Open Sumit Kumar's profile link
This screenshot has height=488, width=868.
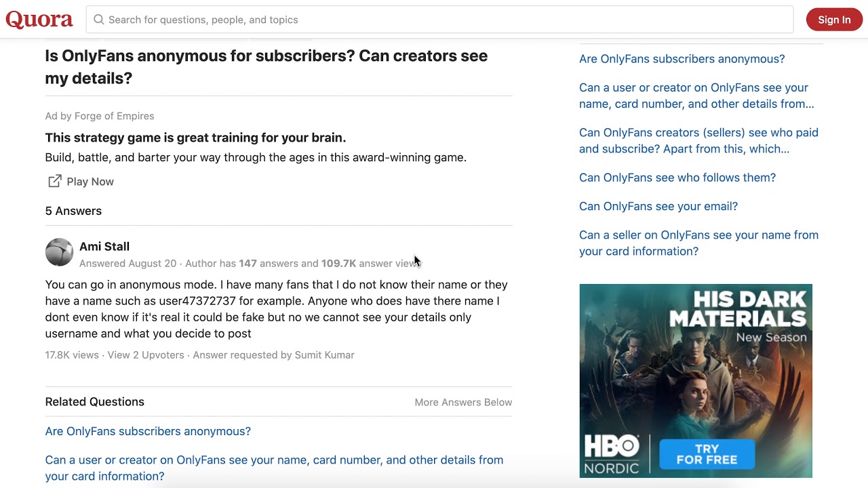tap(325, 355)
